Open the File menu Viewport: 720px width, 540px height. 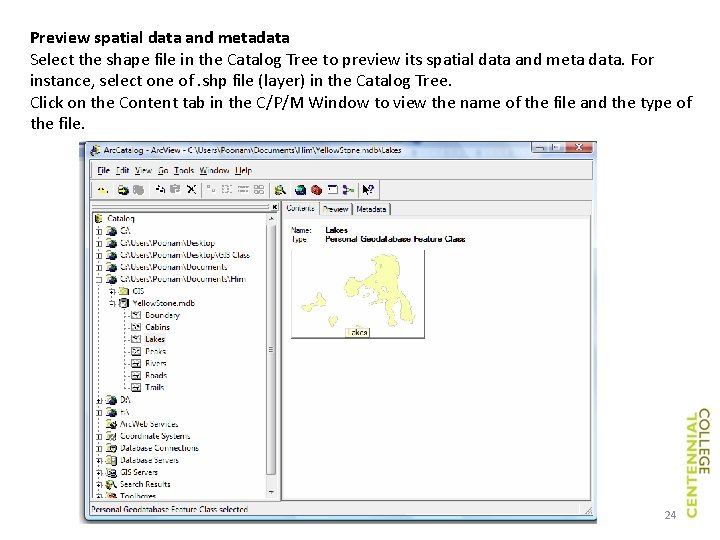103,170
